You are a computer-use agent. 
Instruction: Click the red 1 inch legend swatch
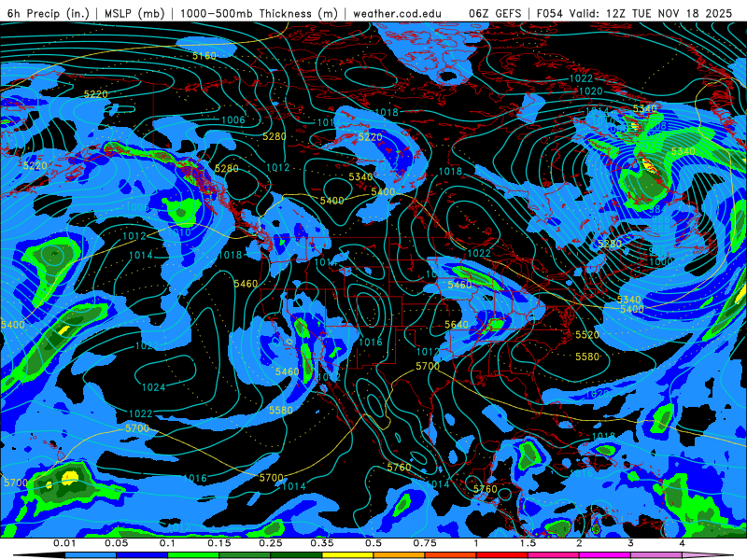(x=502, y=555)
